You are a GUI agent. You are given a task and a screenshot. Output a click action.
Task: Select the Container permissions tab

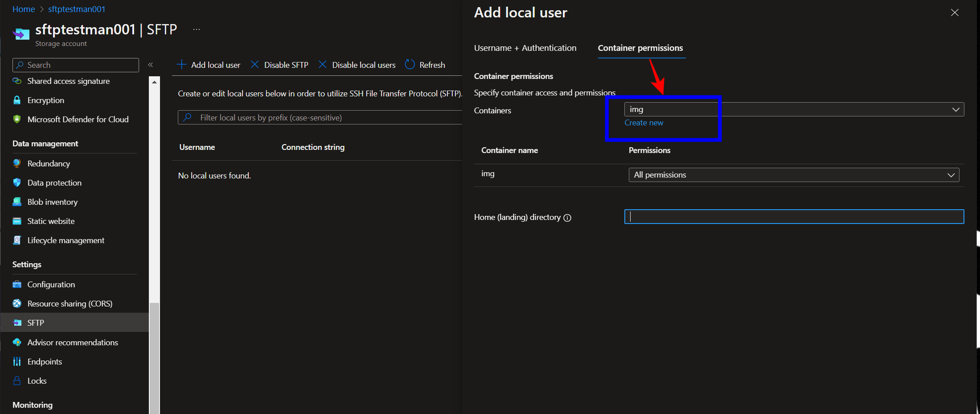640,48
